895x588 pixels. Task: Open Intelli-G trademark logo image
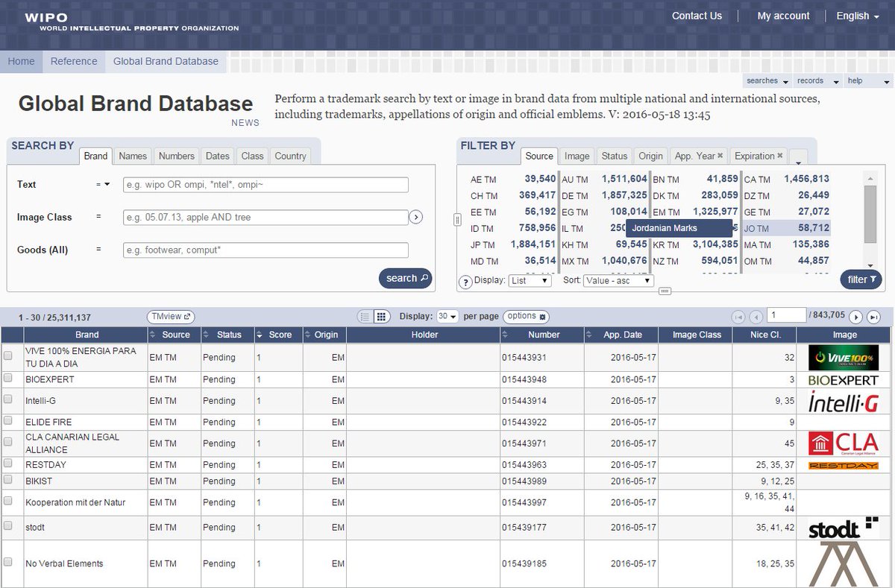tap(844, 401)
